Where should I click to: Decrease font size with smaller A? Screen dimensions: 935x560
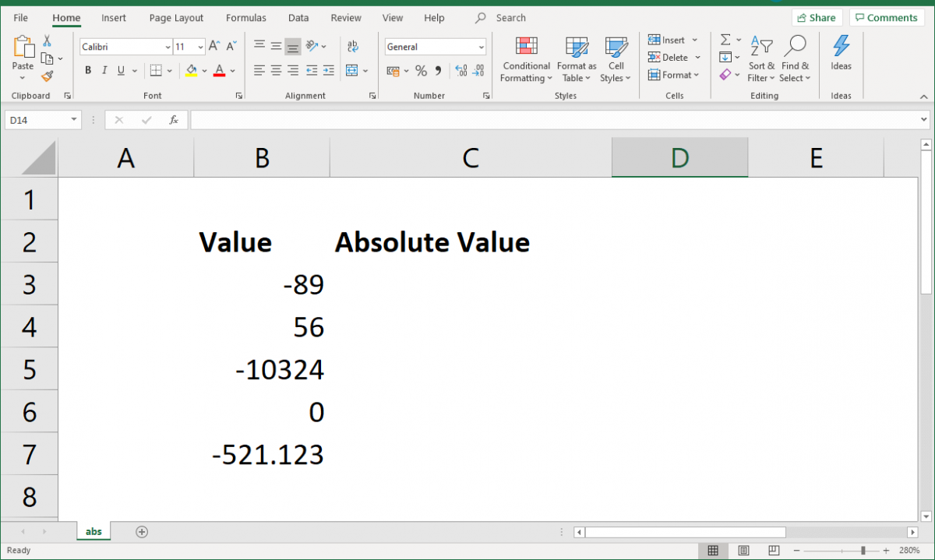pyautogui.click(x=231, y=47)
